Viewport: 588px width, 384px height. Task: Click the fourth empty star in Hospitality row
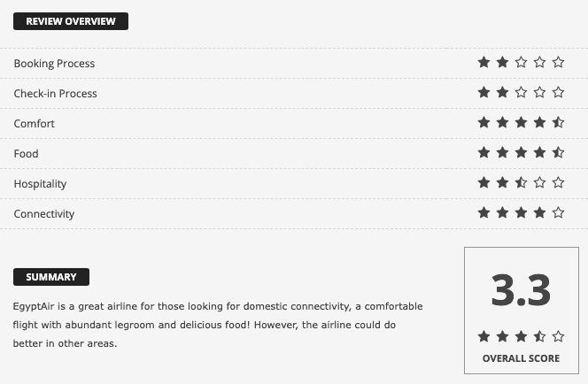539,182
